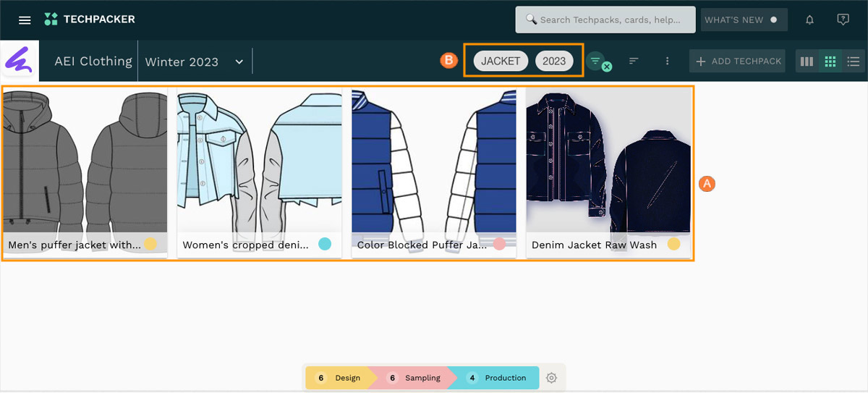Click the blue status dot on Women's cropped denim
Image resolution: width=868 pixels, height=393 pixels.
(x=325, y=244)
